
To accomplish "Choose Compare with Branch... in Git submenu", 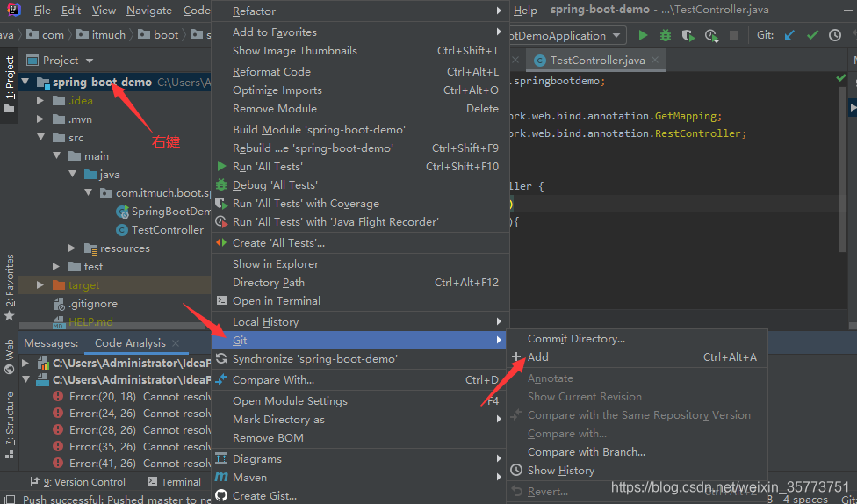I will 637,452.
